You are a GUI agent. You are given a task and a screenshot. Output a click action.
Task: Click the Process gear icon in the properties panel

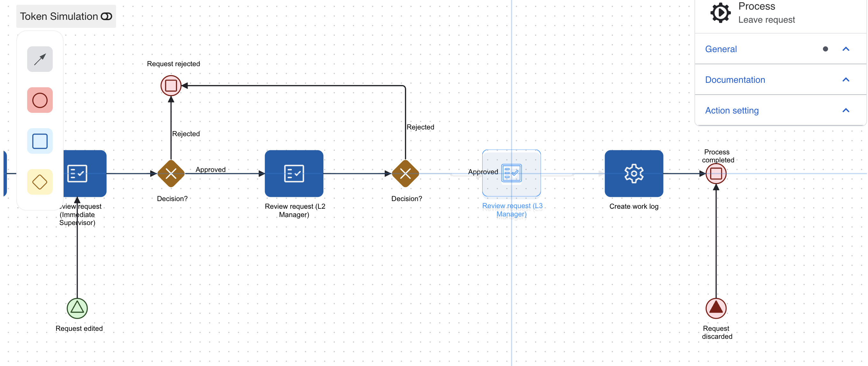point(720,13)
